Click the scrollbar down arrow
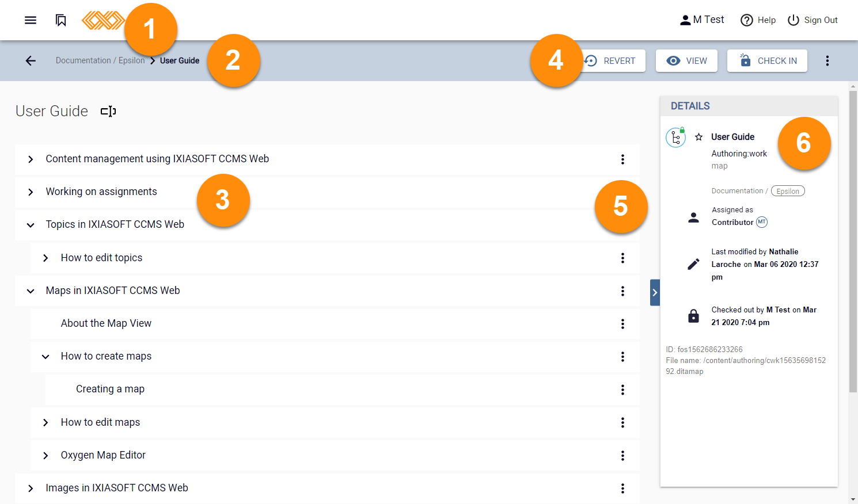 pyautogui.click(x=853, y=499)
